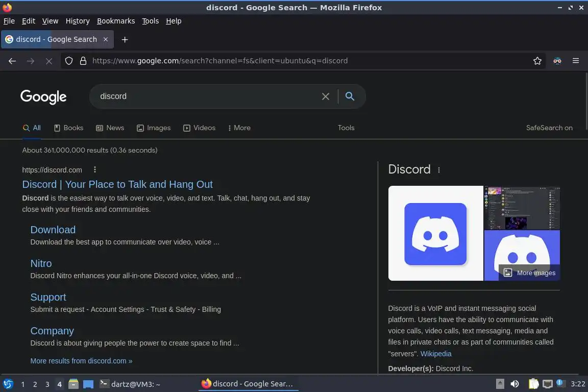Screen dimensions: 588x392
Task: Open three-dot options for discord.com result
Action: [95, 169]
